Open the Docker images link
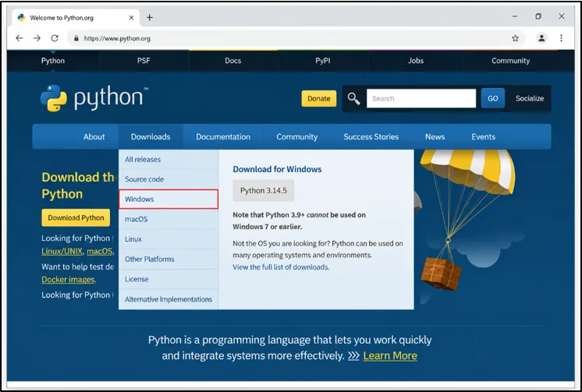Viewport: 582px width, 392px height. [x=68, y=280]
